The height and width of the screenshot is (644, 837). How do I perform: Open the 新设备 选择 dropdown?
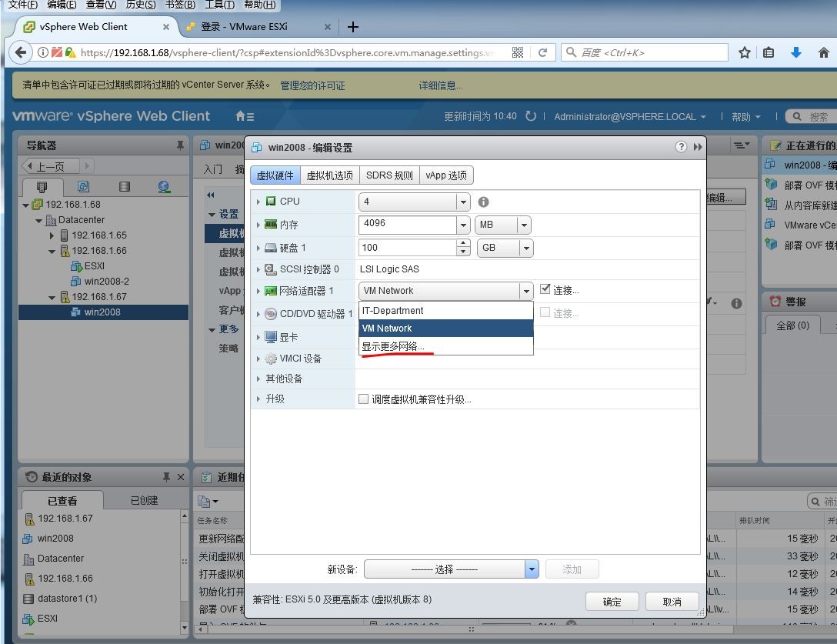[x=532, y=569]
